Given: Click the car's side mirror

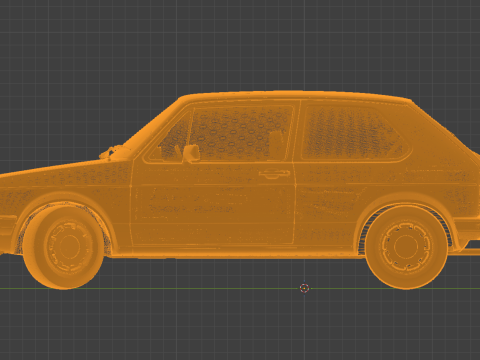Looking at the screenshot, I should click(x=191, y=153).
